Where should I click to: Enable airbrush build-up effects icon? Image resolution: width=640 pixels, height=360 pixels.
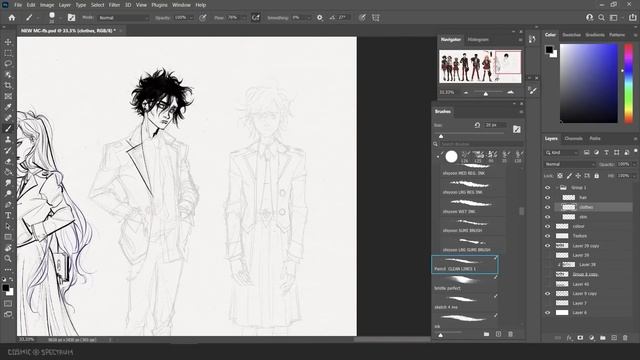click(x=256, y=18)
